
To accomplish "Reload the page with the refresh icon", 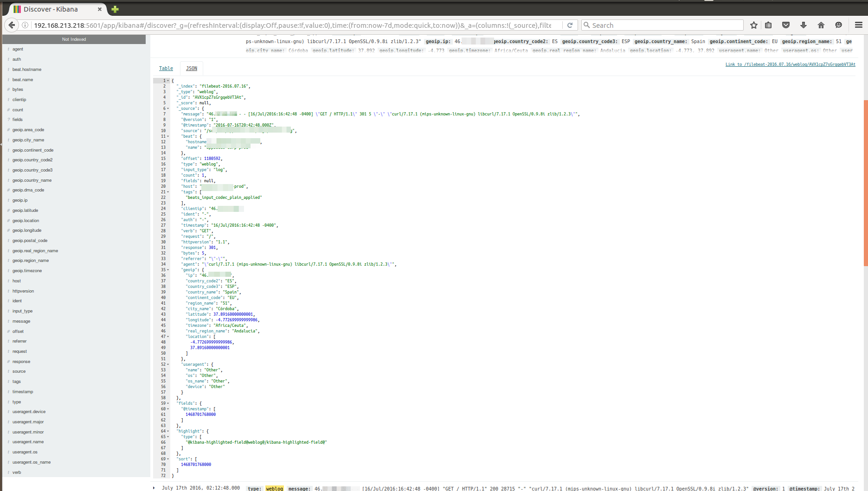I will point(570,25).
